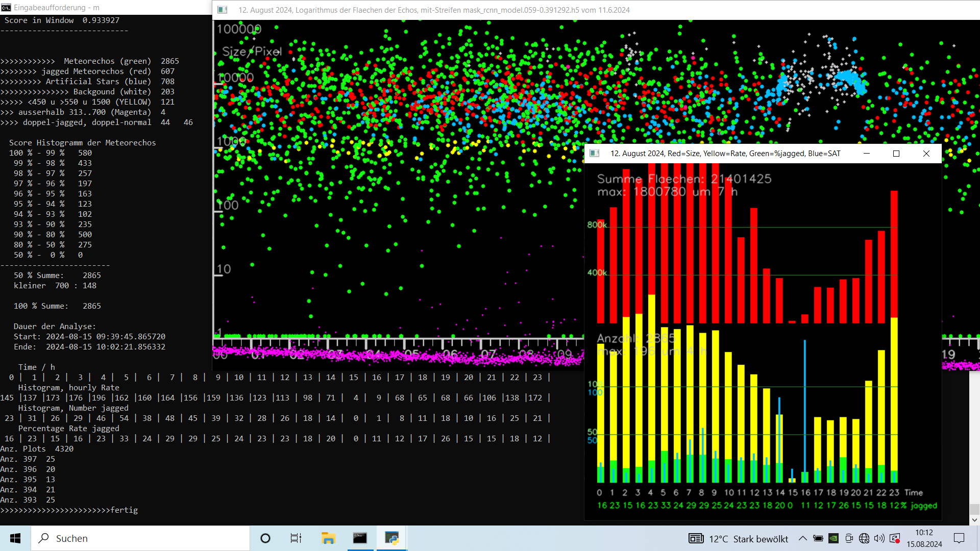Viewport: 980px width, 551px height.
Task: Open notification center icon
Action: point(959,538)
